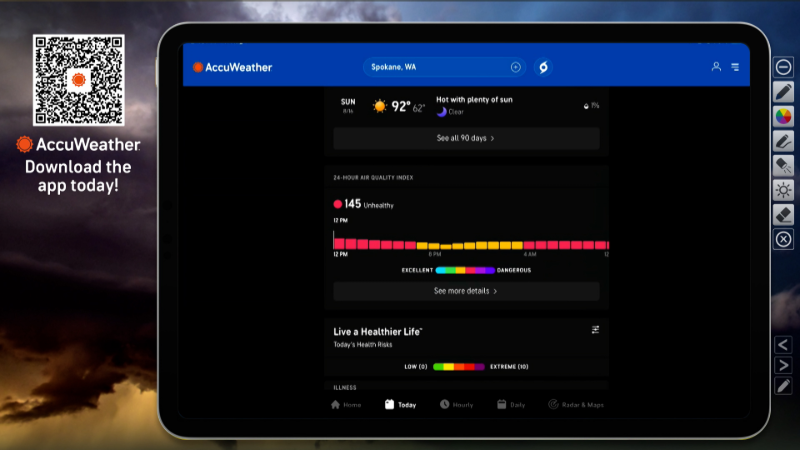Switch to the Radar & Maps tab
Viewport: 800px width, 450px height.
click(x=576, y=405)
